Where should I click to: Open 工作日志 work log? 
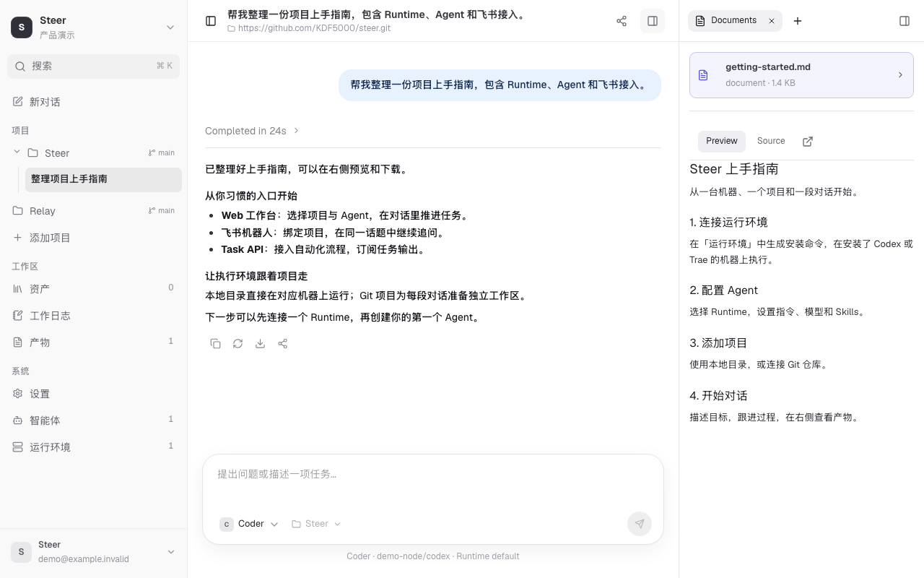point(94,316)
